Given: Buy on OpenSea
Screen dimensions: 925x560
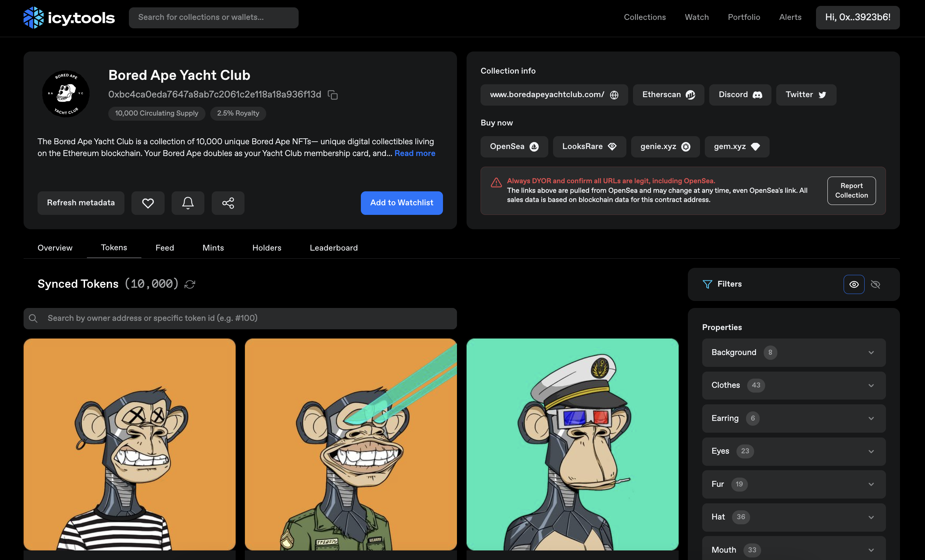Looking at the screenshot, I should [x=514, y=147].
